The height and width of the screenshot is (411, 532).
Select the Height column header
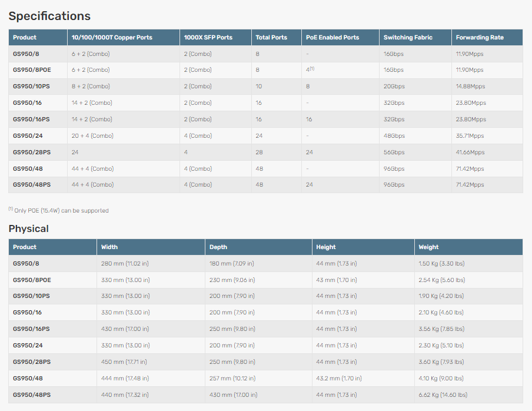coord(325,247)
